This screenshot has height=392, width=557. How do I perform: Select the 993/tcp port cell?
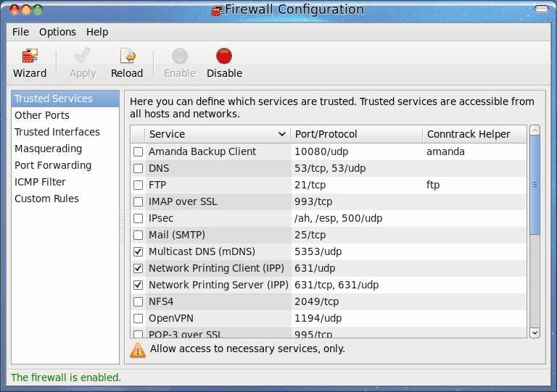coord(357,202)
